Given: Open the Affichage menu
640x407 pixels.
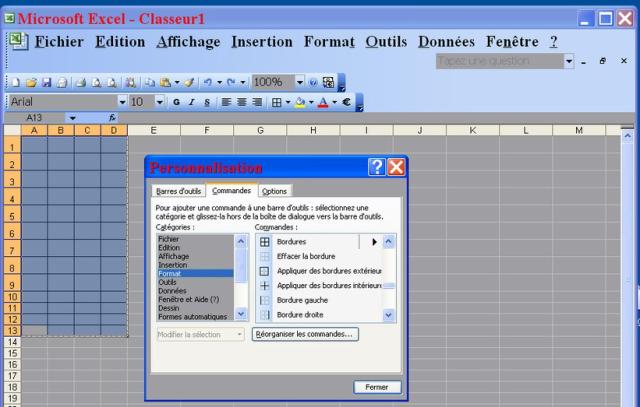Looking at the screenshot, I should [188, 42].
